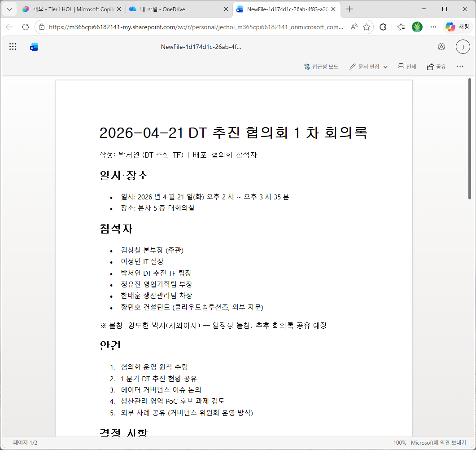Click agenda item 생산관리 영역 PoC 후보 과제 검토
Viewport: 476px width, 450px height.
[173, 401]
